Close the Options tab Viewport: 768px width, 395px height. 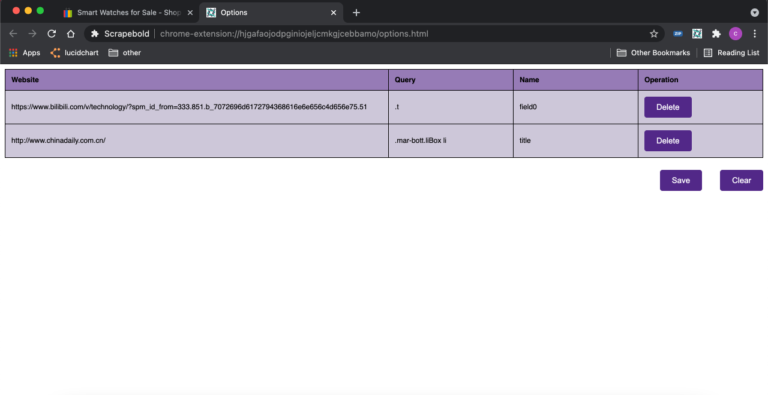[x=334, y=13]
